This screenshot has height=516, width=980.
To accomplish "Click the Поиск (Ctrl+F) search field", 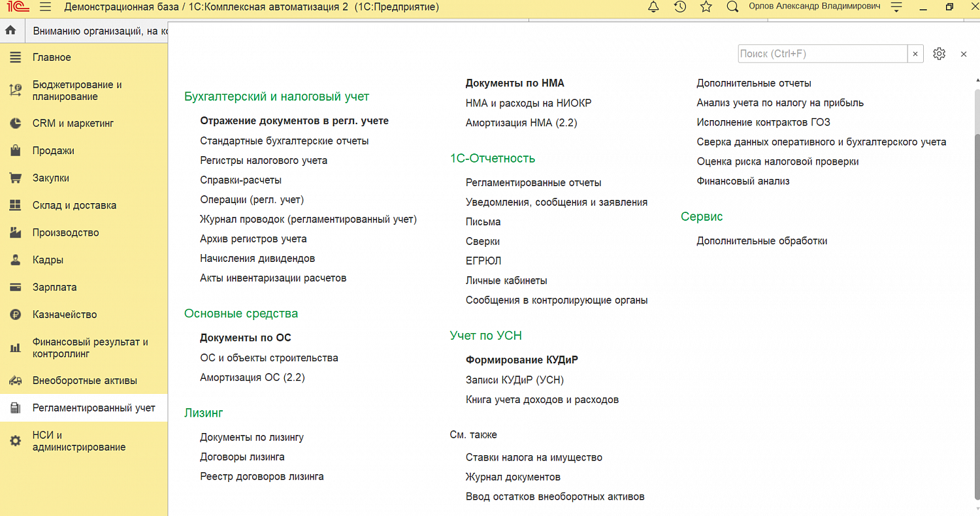I will pos(823,54).
